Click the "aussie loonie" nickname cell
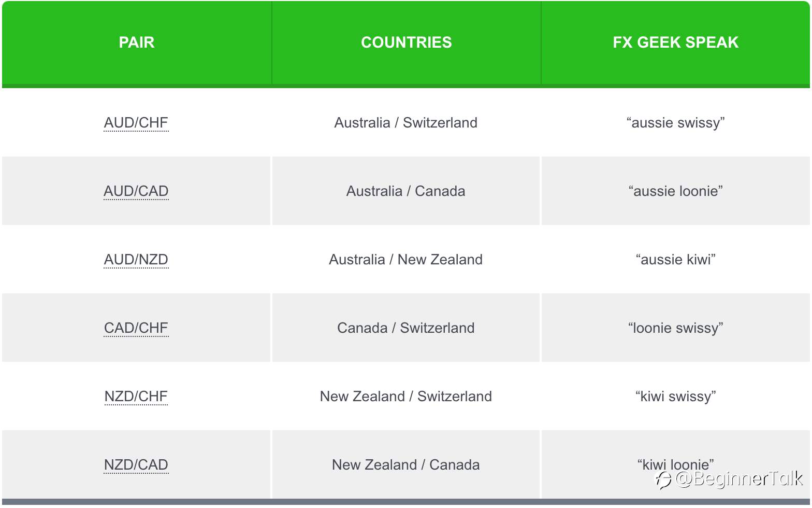Image resolution: width=812 pixels, height=508 pixels. coord(676,191)
